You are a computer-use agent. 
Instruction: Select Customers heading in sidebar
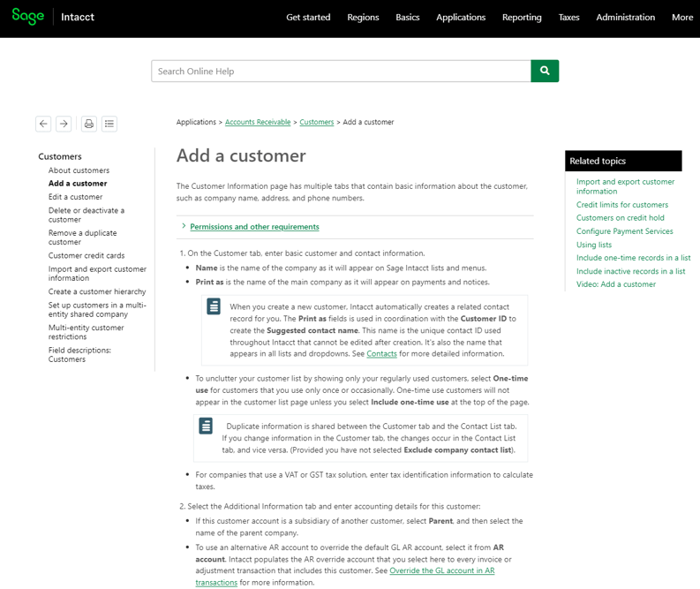(60, 156)
